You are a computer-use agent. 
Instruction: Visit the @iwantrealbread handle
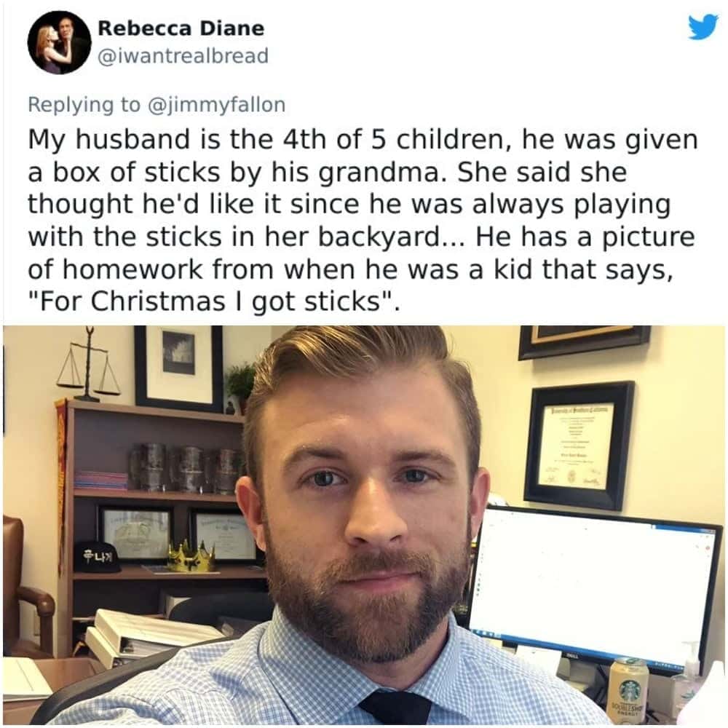click(183, 56)
